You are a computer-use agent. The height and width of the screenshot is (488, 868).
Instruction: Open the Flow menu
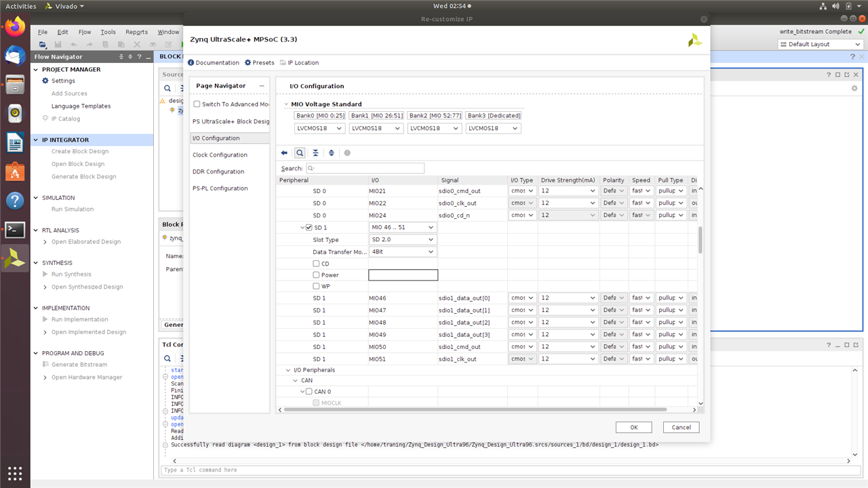click(85, 32)
